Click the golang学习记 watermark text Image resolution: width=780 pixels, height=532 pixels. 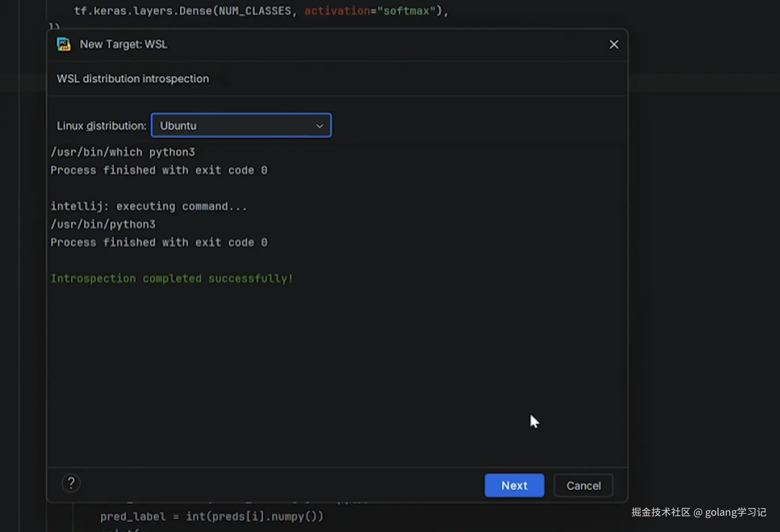(x=735, y=512)
